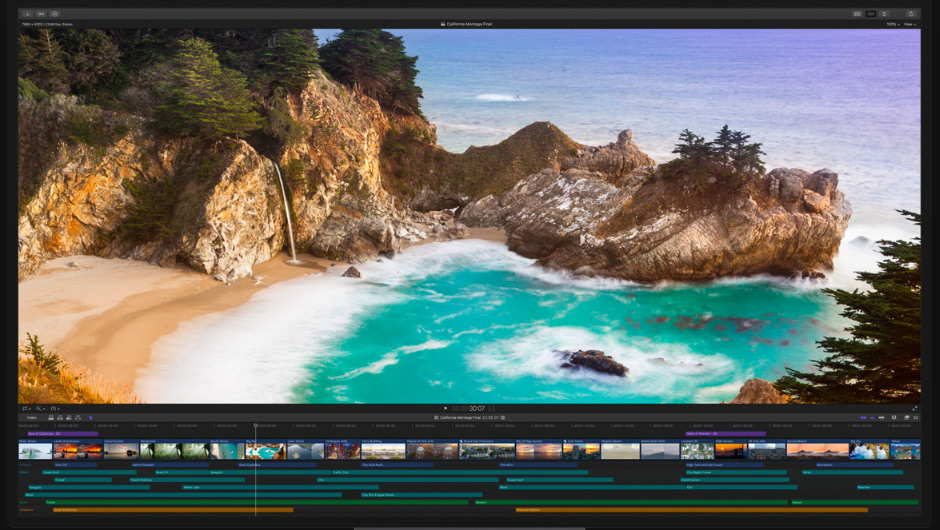The image size is (940, 530).
Task: Select the Mojave Desert clip
Action: (620, 450)
